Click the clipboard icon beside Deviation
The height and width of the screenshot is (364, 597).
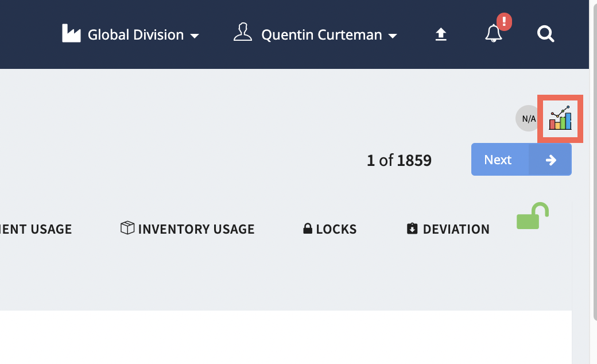click(x=412, y=229)
